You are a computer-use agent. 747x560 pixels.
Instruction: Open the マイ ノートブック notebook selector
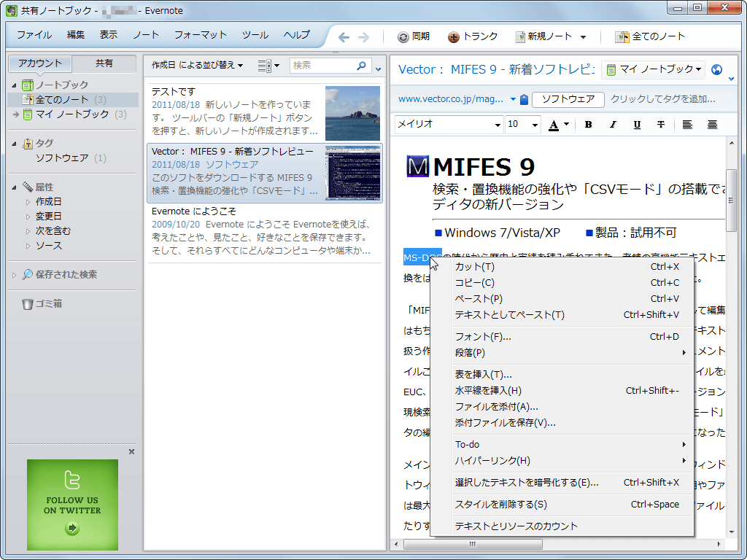click(x=654, y=69)
